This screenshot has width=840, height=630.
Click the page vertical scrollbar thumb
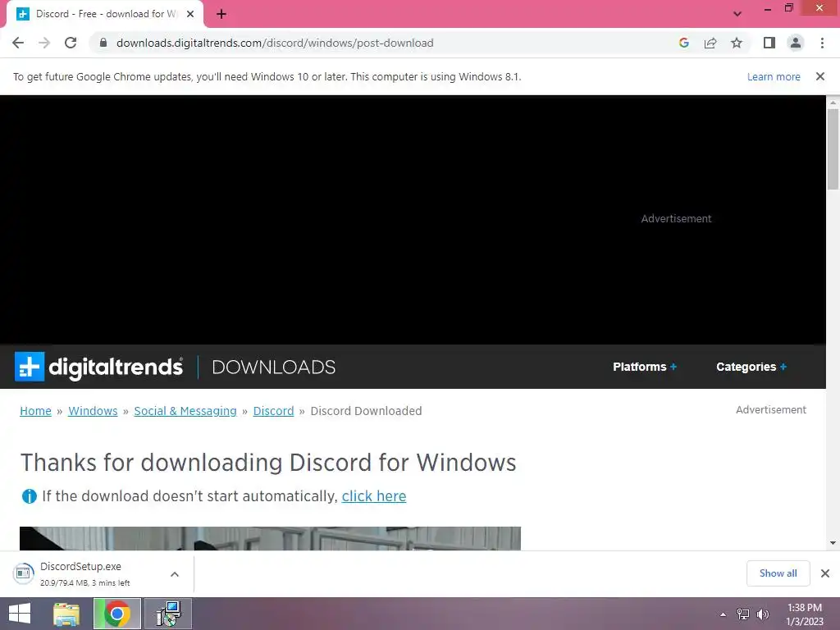[x=833, y=149]
